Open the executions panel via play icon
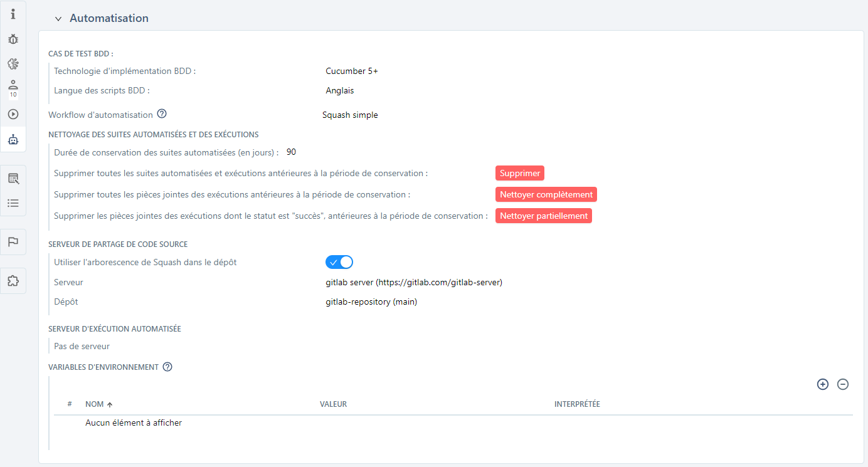 coord(13,114)
